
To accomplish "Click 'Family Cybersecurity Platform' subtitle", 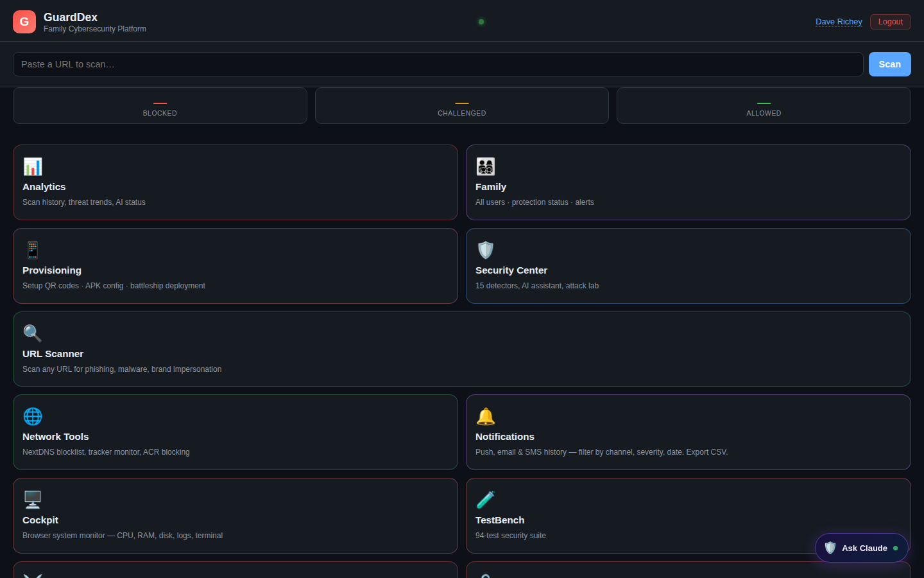I will [95, 29].
